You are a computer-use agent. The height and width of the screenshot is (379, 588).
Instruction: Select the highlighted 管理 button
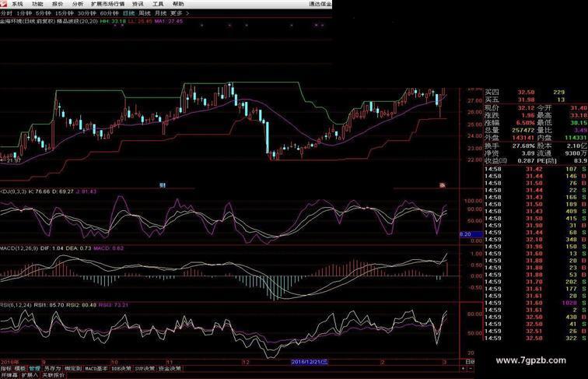pos(34,368)
